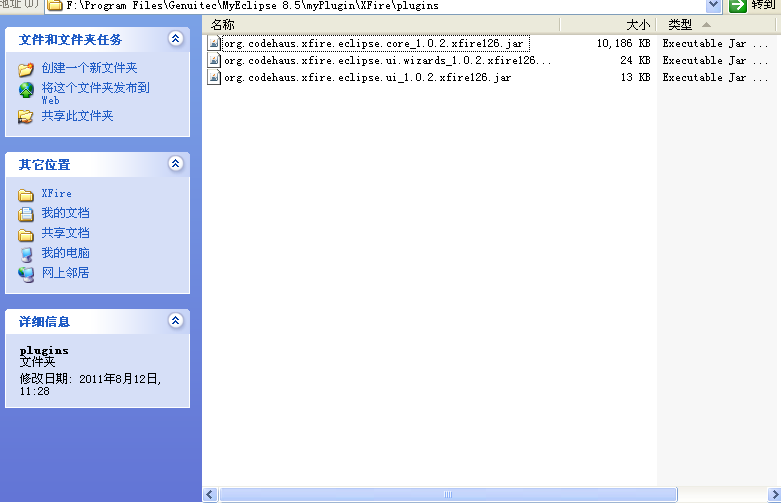The width and height of the screenshot is (781, 503).
Task: Click the ui_1.0.2.xfire126.jar file icon
Action: click(214, 77)
